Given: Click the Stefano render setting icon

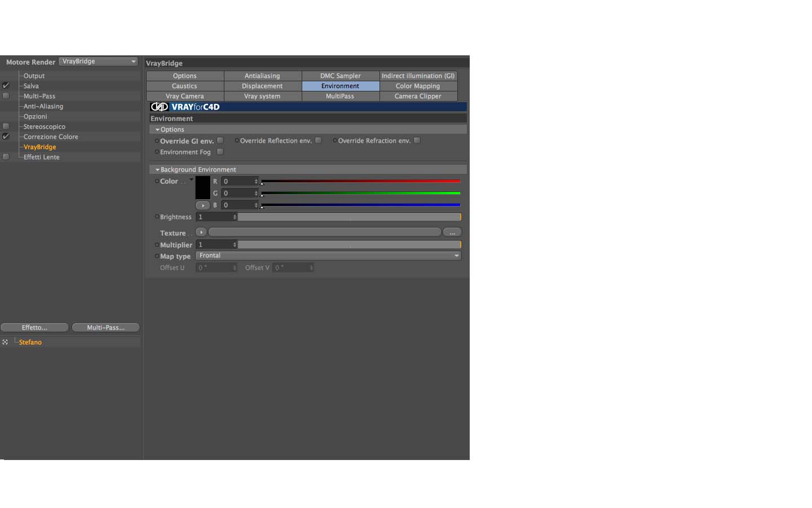Looking at the screenshot, I should (5, 342).
